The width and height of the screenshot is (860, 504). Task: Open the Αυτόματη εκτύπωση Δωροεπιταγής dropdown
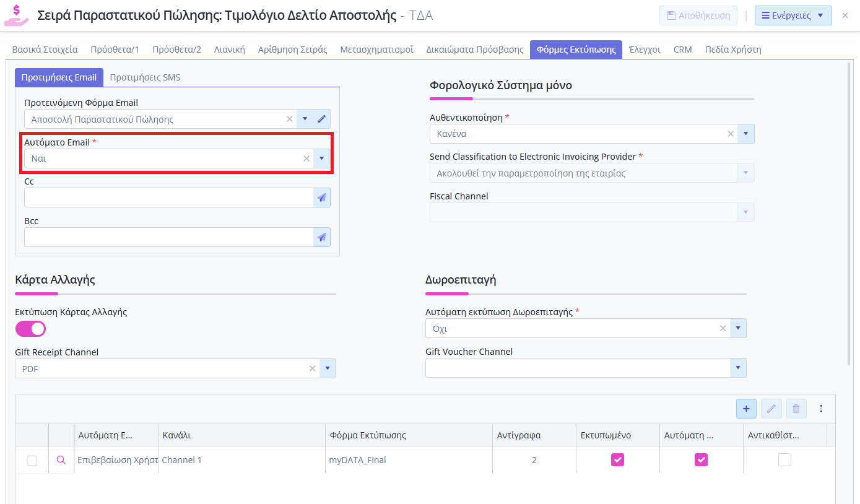[737, 329]
